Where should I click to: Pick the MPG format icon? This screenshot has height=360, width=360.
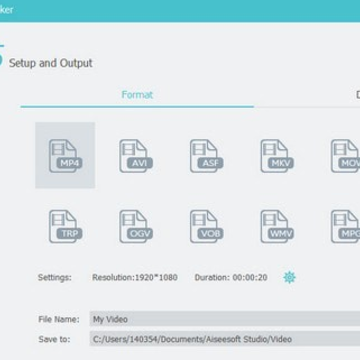tap(345, 226)
